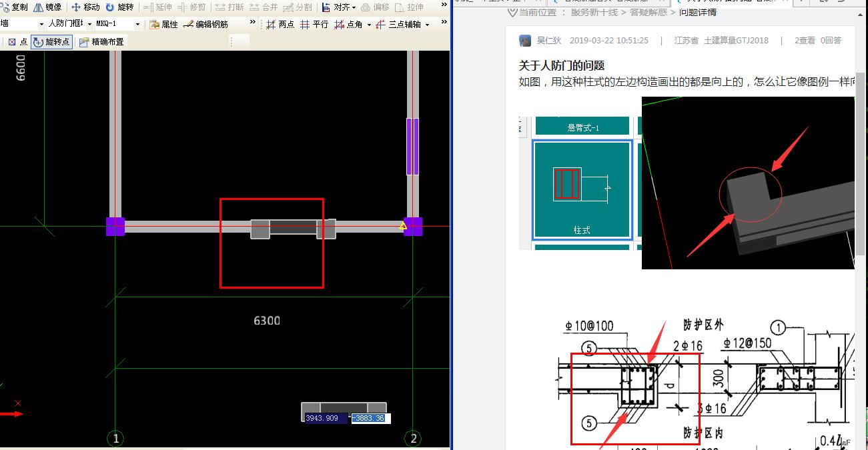Select 平行 (Parallel) auxiliary axis tool
868x450 pixels.
314,24
